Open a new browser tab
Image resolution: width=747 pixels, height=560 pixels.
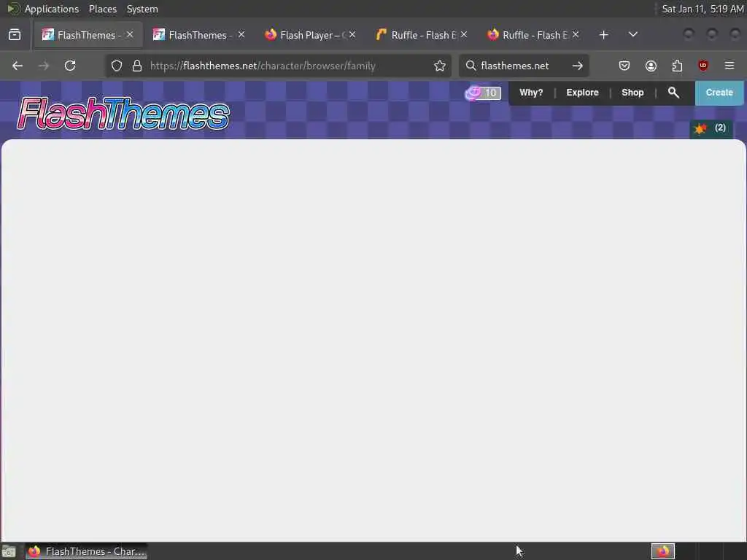[x=603, y=35]
